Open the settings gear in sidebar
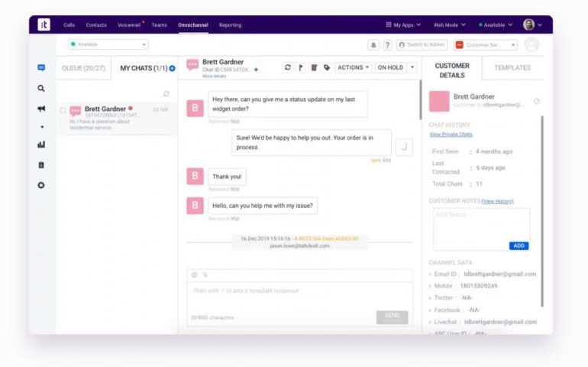The image size is (588, 367). click(x=41, y=185)
